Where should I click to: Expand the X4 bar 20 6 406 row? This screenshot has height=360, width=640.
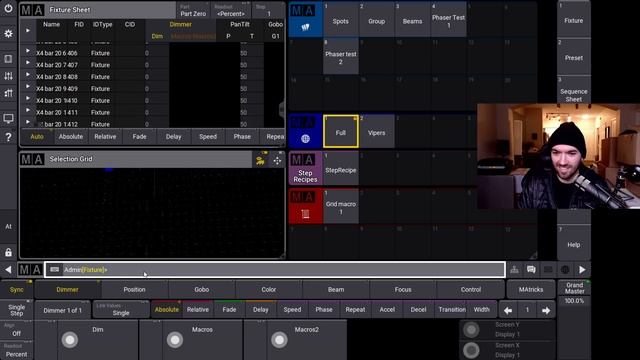coord(28,51)
